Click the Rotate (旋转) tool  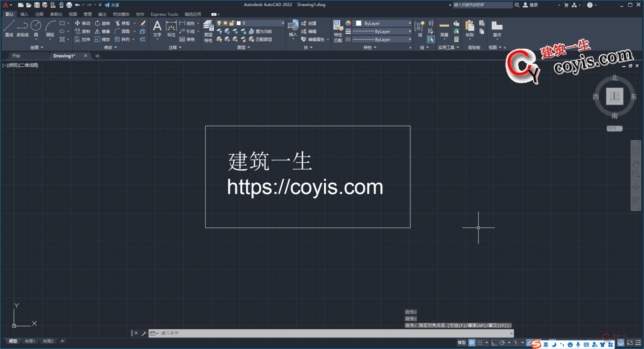click(x=102, y=23)
